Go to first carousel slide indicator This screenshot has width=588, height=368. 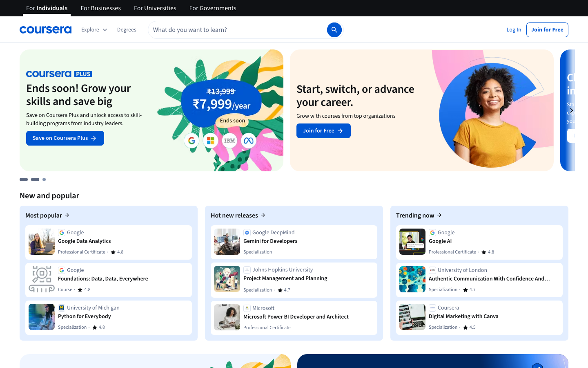click(x=24, y=180)
